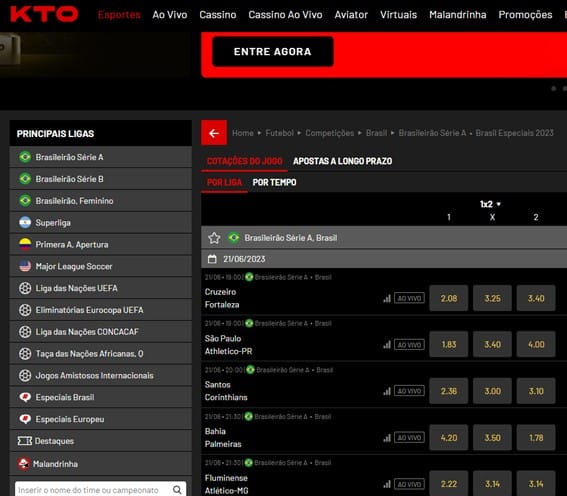Screen dimensions: 567x496
Task: Click the red back arrow button
Action: pyautogui.click(x=214, y=133)
